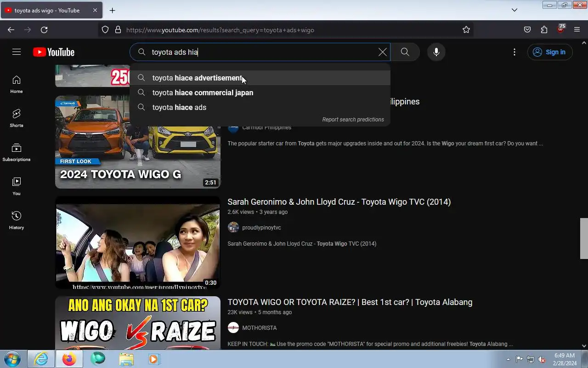Open Sarah Geronimo & John Lloyd Cruz video title

coord(339,202)
